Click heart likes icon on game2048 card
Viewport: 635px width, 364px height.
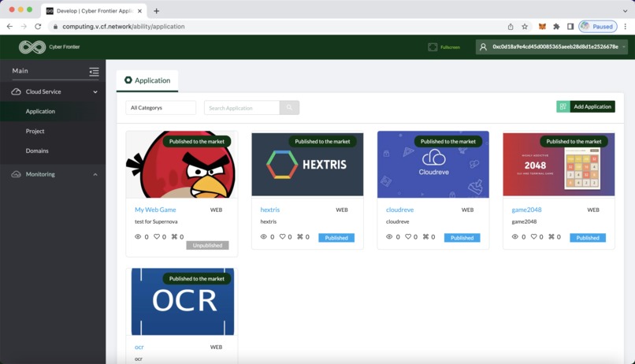(x=533, y=236)
